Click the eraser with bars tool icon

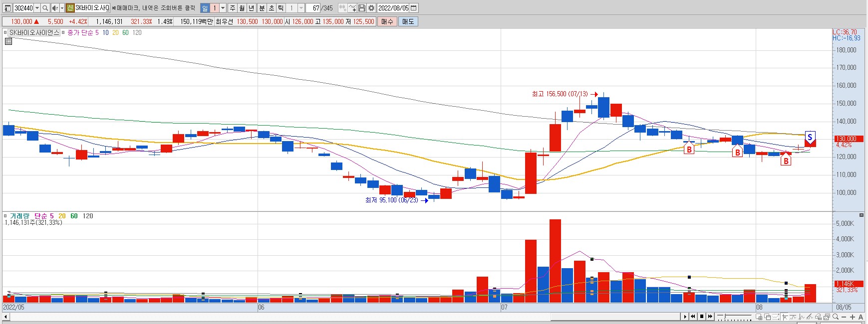[819, 317]
